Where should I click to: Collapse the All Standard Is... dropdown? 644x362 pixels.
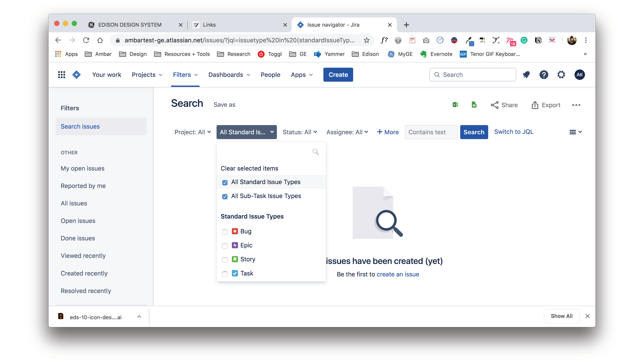click(247, 132)
